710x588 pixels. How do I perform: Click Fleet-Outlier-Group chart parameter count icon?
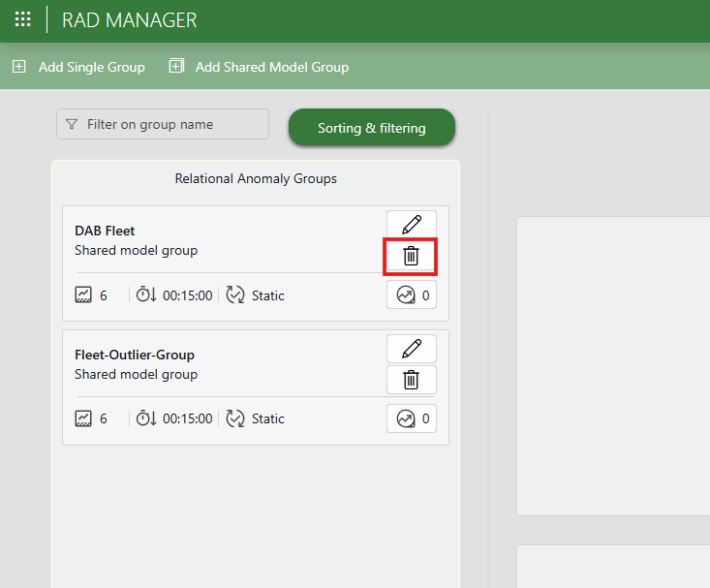(x=83, y=418)
